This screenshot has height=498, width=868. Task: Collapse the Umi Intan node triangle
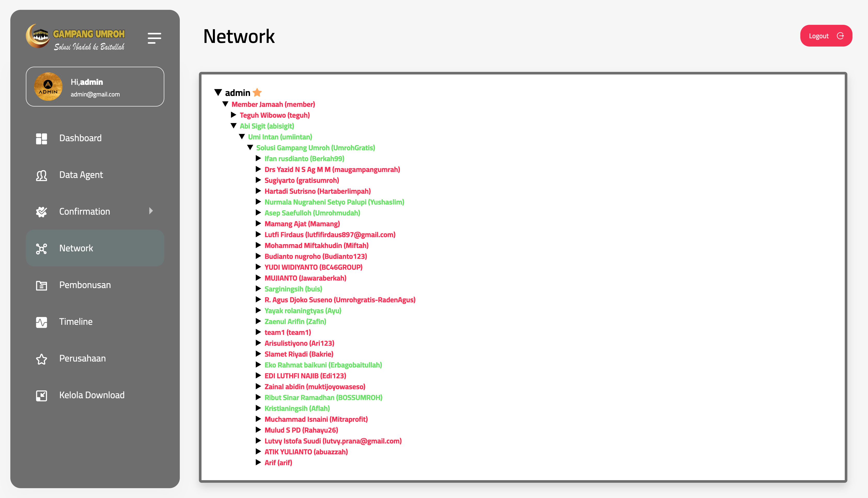(242, 137)
